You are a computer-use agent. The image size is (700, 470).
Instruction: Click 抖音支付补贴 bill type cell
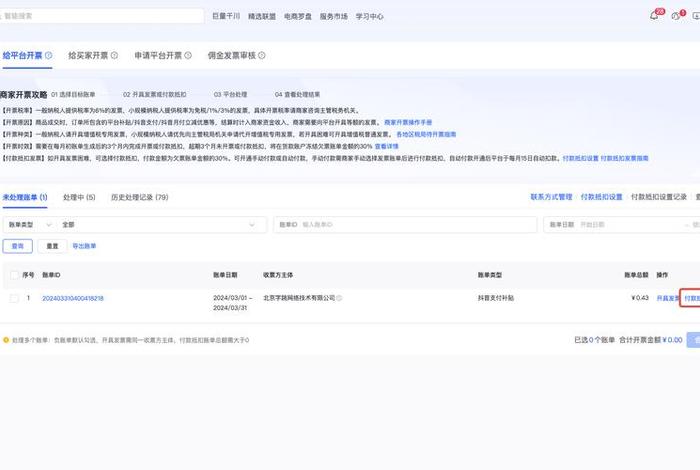[x=496, y=298]
